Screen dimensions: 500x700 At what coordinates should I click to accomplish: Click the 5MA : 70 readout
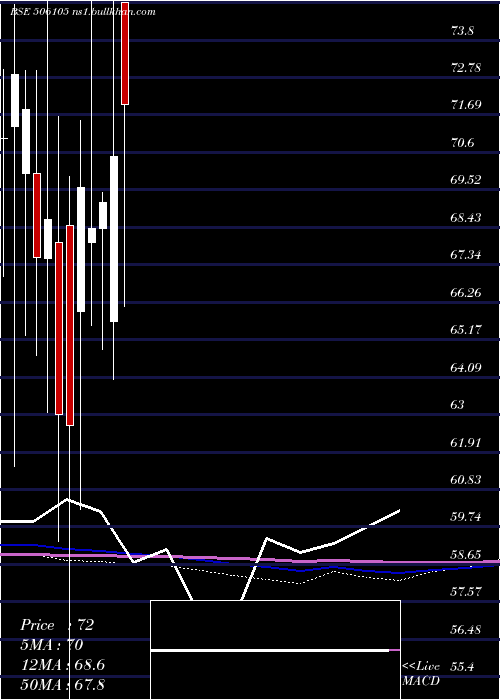[x=52, y=645]
